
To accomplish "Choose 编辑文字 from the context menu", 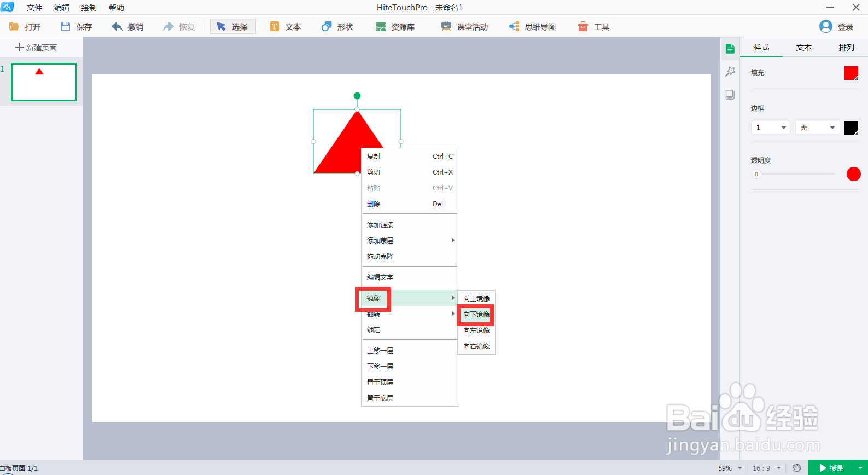I will click(410, 277).
